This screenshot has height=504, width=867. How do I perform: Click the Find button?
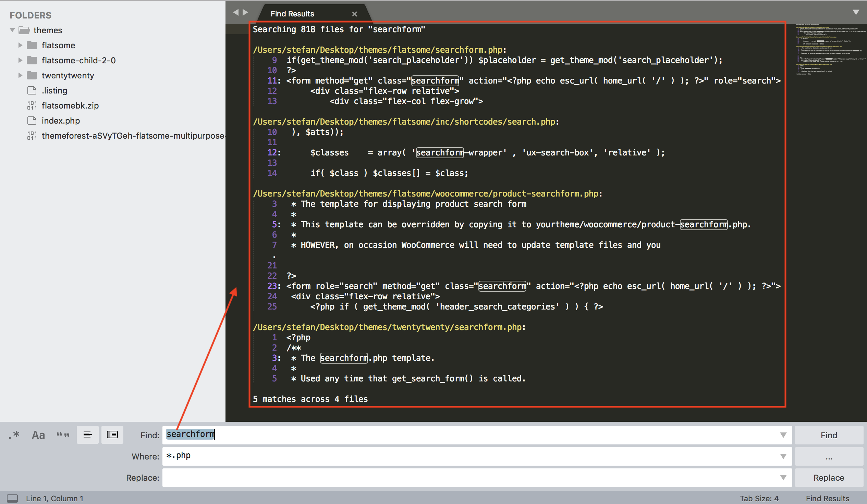click(829, 435)
